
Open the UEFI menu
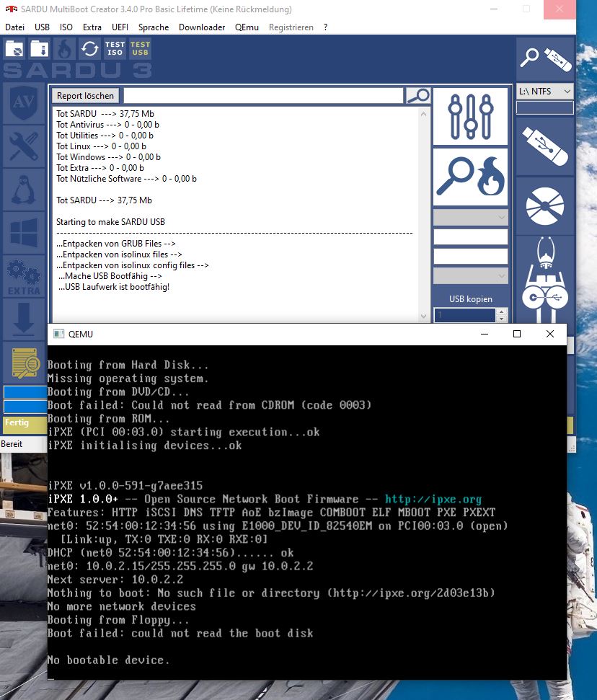click(120, 27)
